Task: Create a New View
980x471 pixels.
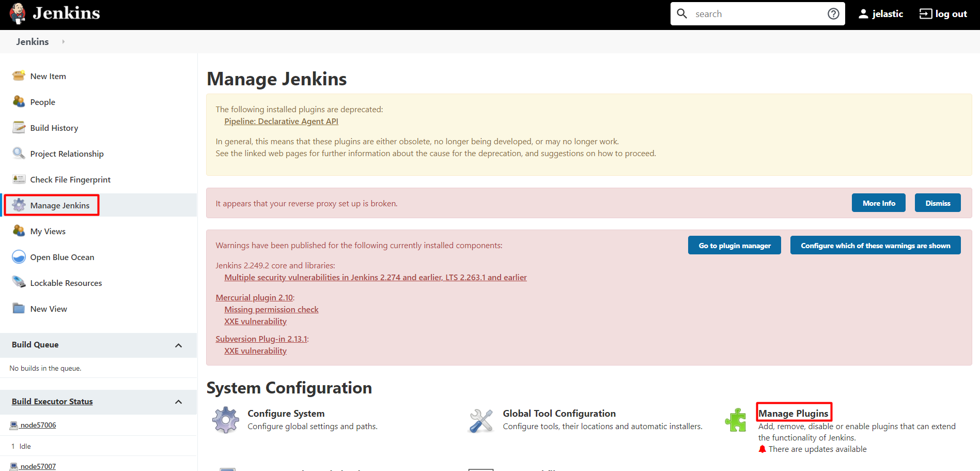Action: [x=48, y=309]
